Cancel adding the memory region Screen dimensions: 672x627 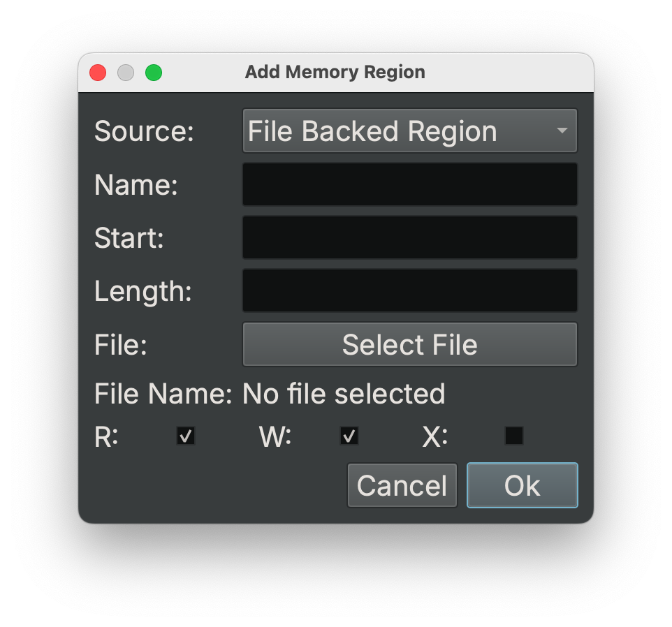point(402,485)
